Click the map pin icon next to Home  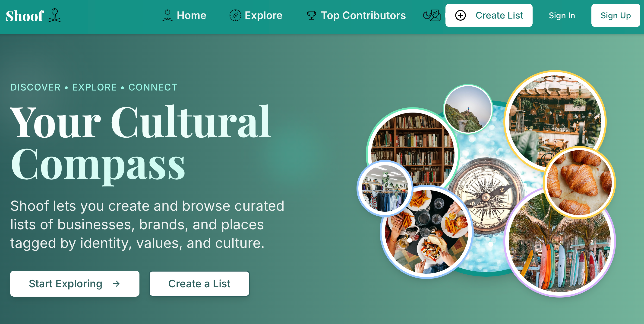(x=167, y=15)
